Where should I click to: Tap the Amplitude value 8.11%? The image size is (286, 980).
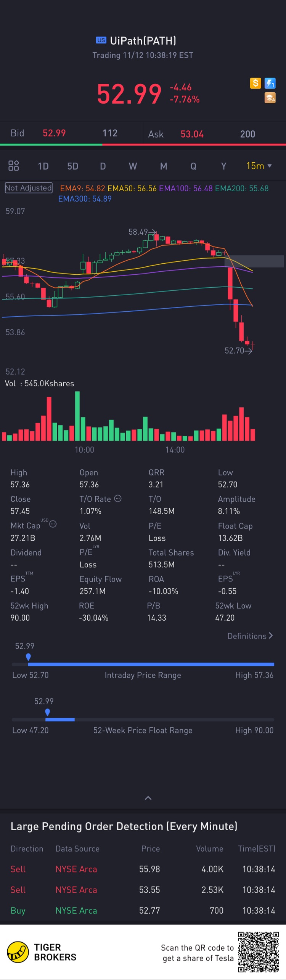pyautogui.click(x=229, y=511)
